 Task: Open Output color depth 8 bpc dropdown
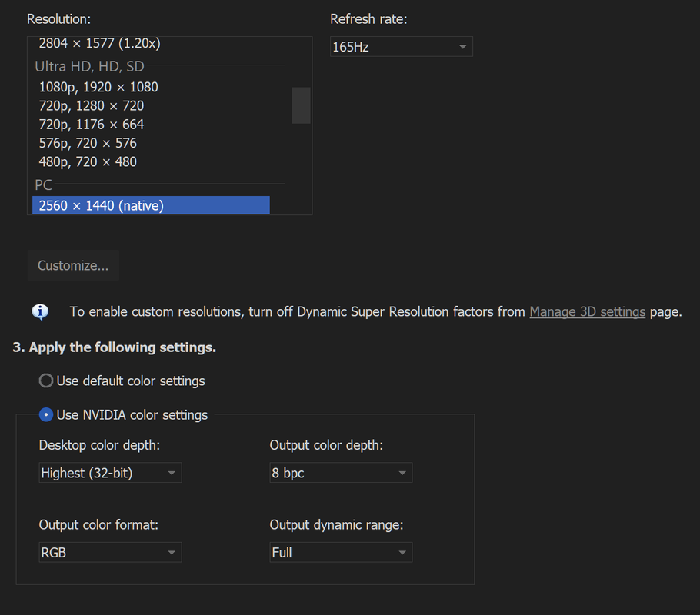(341, 473)
